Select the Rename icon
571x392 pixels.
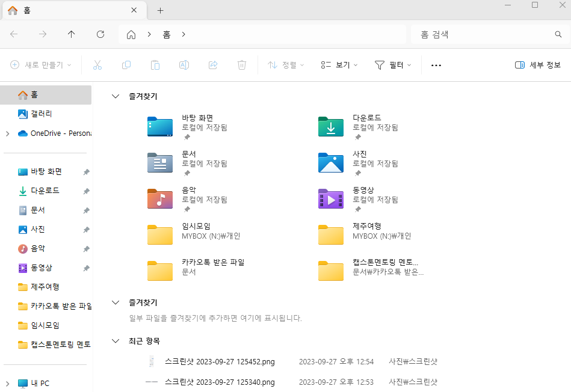[x=184, y=64]
